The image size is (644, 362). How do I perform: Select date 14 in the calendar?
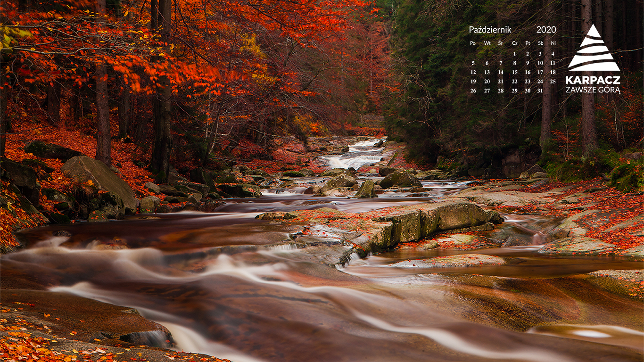pyautogui.click(x=501, y=72)
